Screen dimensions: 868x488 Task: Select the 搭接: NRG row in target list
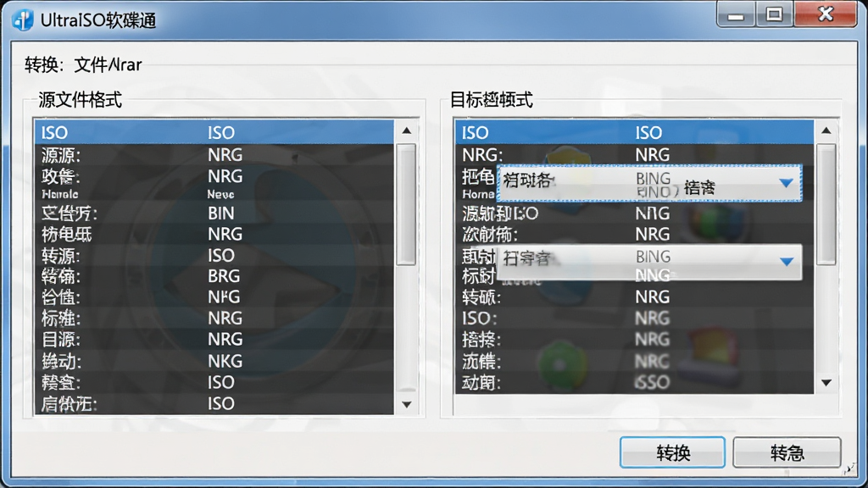634,339
